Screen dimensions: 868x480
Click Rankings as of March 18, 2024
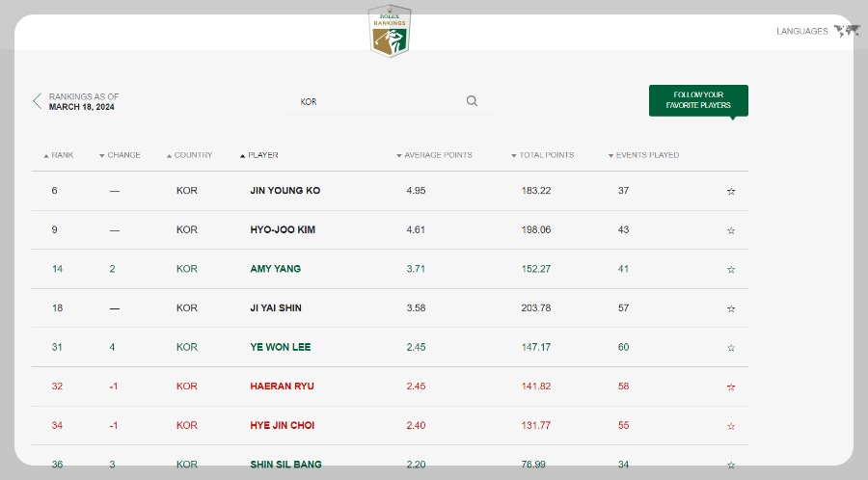84,102
